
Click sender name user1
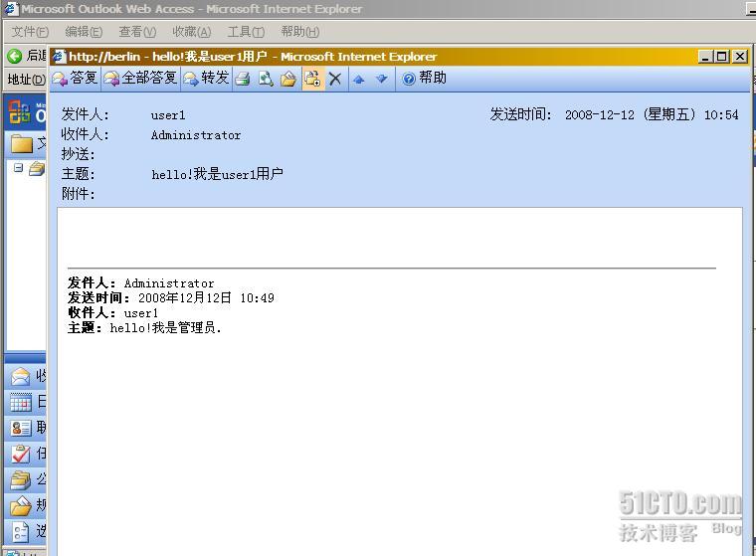point(168,115)
